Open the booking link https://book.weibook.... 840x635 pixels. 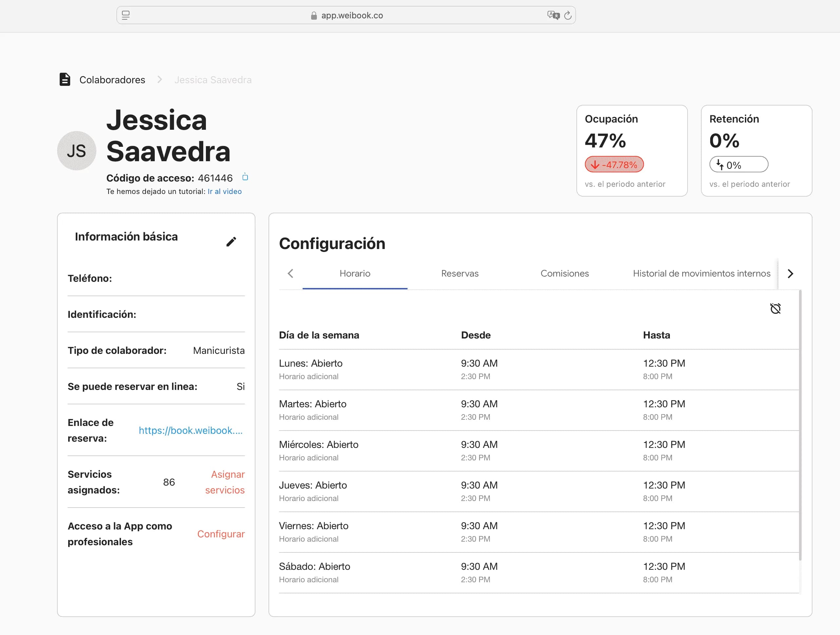pyautogui.click(x=190, y=431)
